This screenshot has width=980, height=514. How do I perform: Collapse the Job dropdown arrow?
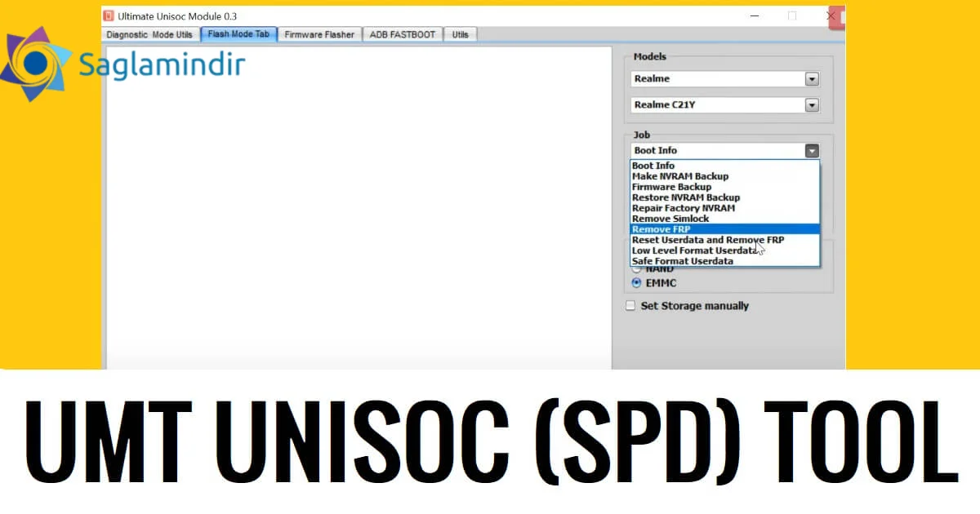[x=811, y=151]
